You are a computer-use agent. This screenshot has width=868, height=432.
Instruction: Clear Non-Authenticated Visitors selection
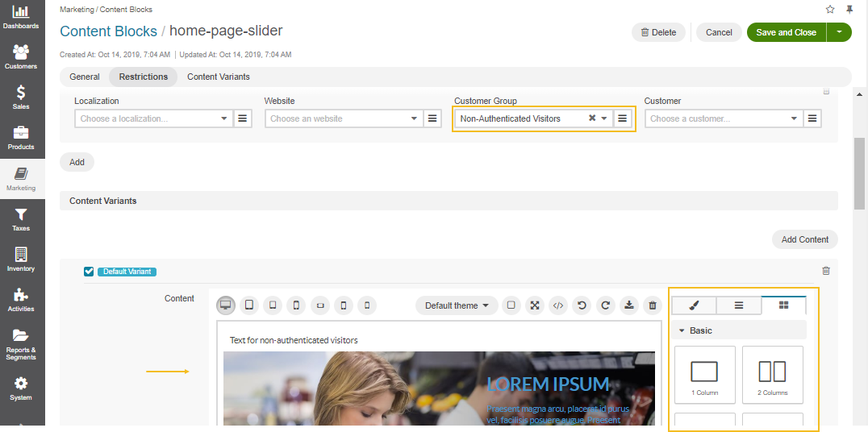(592, 118)
